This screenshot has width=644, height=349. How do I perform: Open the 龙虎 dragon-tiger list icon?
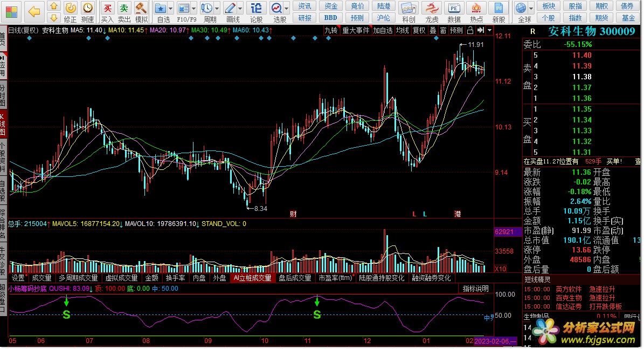432,12
